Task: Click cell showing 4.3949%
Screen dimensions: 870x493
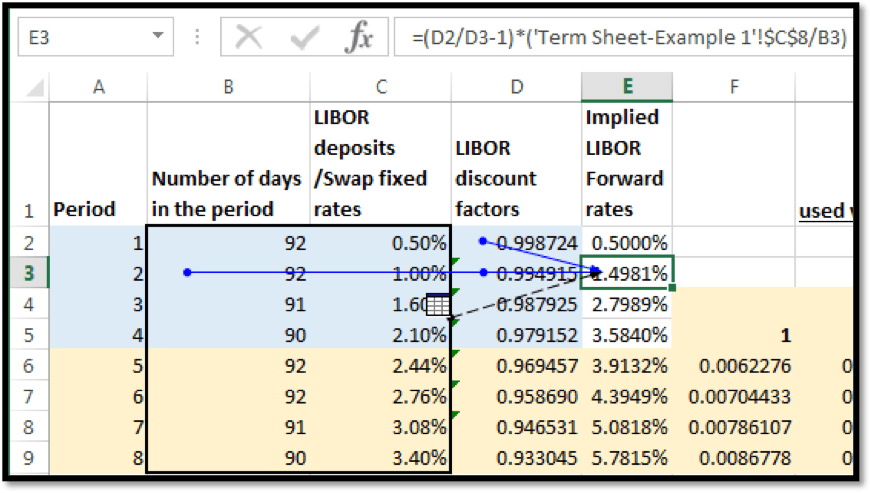Action: [627, 397]
